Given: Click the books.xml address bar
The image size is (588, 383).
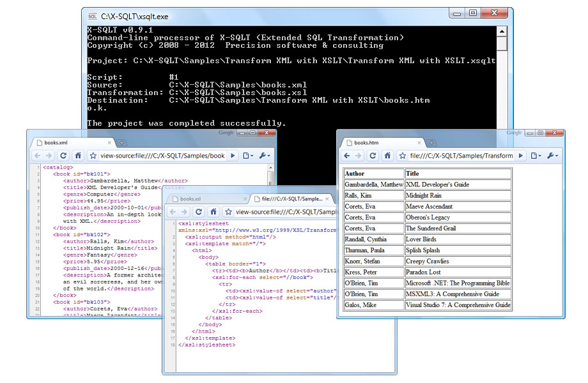Looking at the screenshot, I should pyautogui.click(x=163, y=155).
